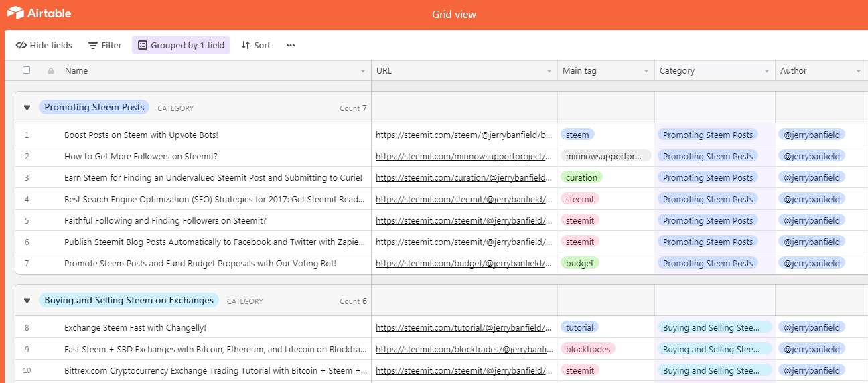Click row 8 'Buying and Selling Stee...' category
This screenshot has height=383, width=868.
(x=715, y=327)
